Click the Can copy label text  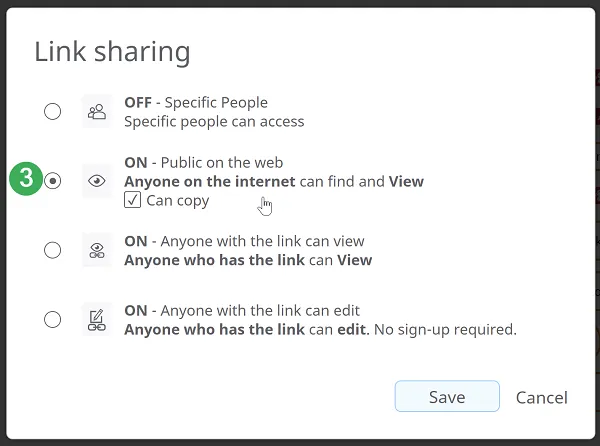(x=178, y=200)
